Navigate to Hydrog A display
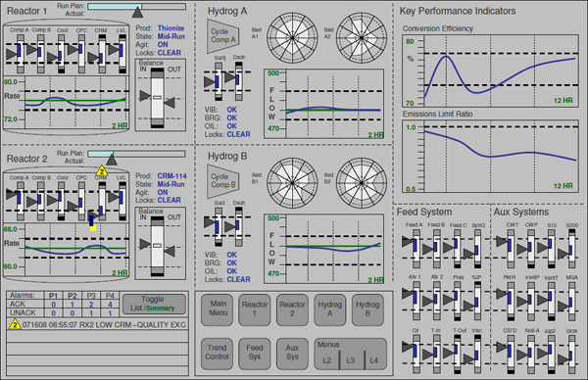Image resolution: width=588 pixels, height=380 pixels. pyautogui.click(x=329, y=309)
